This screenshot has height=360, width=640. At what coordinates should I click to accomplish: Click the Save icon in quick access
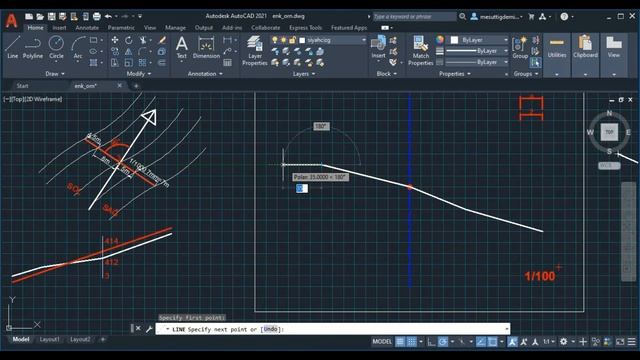(x=51, y=16)
